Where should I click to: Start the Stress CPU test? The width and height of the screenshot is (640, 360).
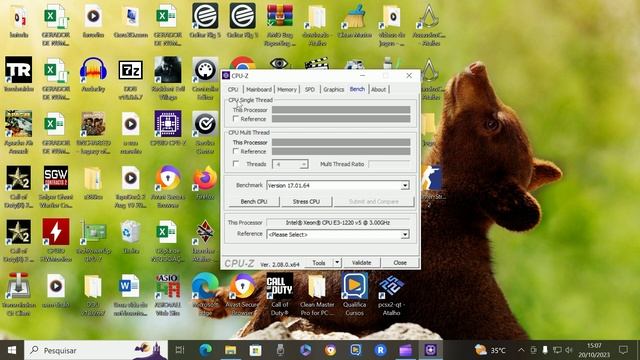pyautogui.click(x=306, y=202)
